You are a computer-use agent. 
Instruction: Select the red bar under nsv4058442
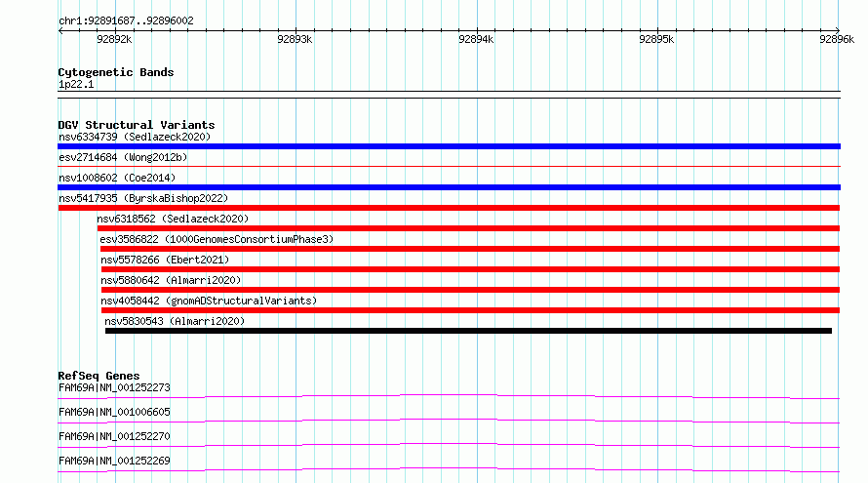coord(470,310)
